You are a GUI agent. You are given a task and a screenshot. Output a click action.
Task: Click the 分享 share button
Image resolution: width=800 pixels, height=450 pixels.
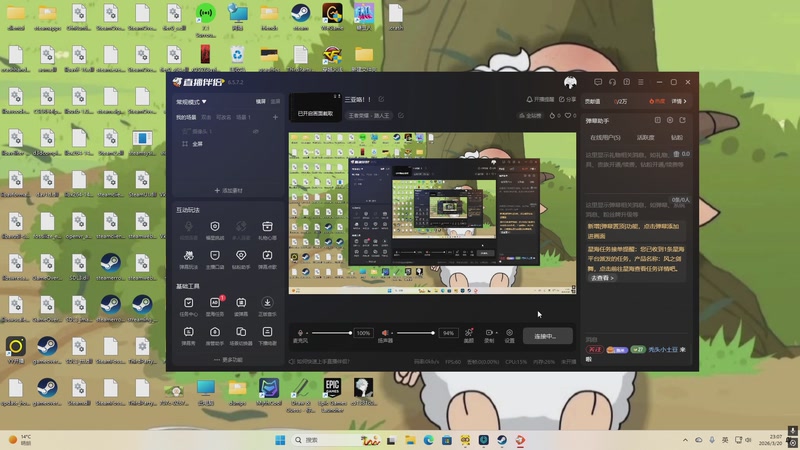567,99
